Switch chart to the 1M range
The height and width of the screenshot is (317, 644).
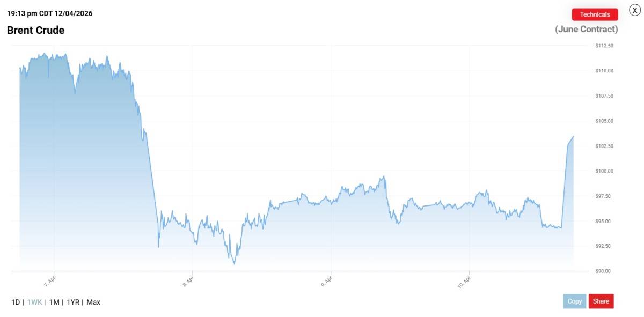click(54, 302)
